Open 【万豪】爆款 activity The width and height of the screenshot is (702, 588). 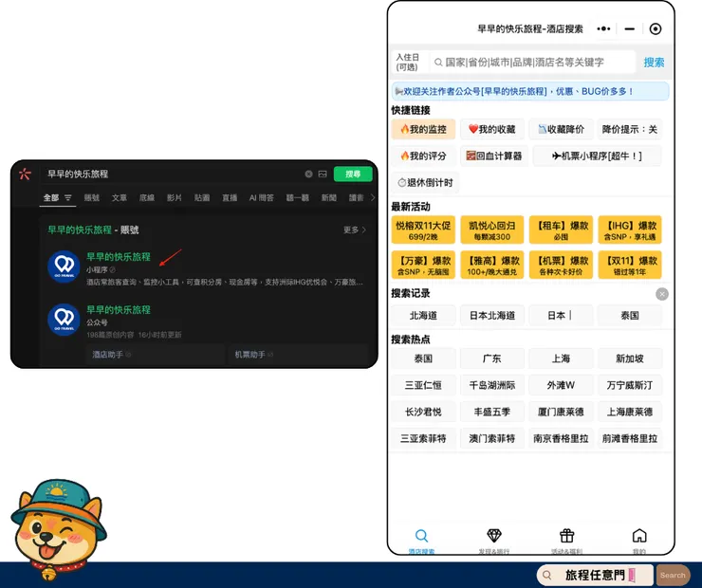(x=423, y=265)
